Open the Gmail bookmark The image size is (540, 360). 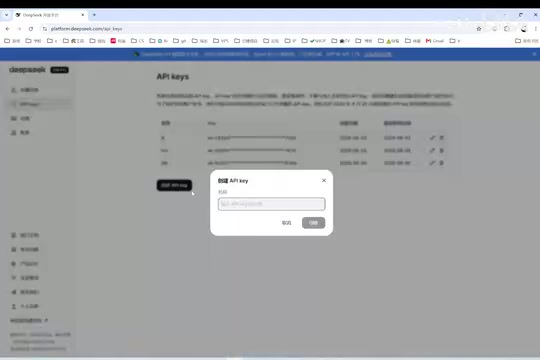point(435,41)
